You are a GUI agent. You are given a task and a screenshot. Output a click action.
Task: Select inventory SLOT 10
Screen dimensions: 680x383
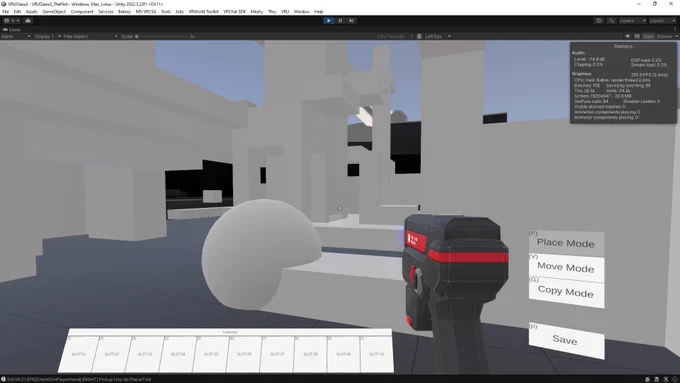tap(377, 354)
